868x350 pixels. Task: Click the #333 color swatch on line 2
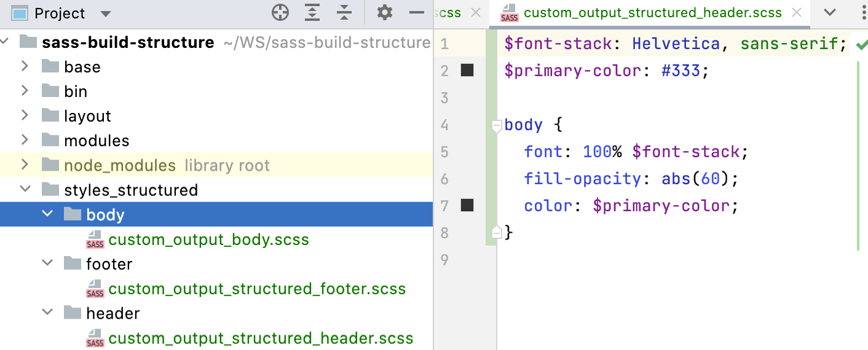click(x=467, y=71)
